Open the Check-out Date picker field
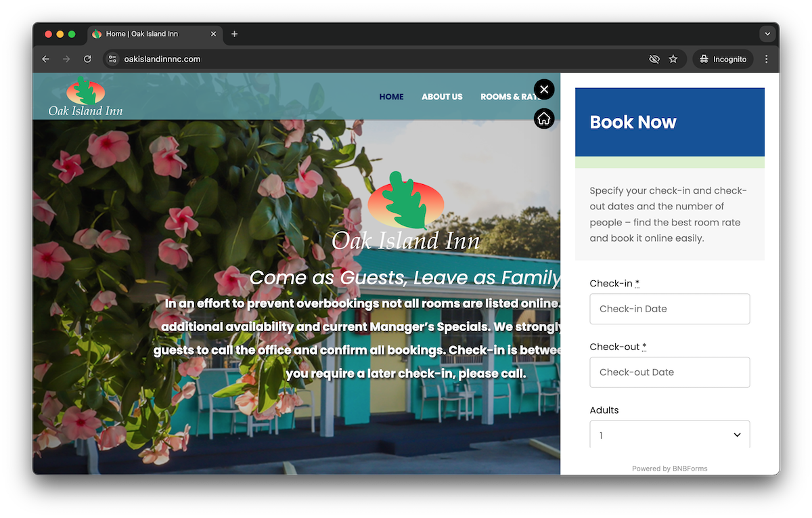Viewport: 812px width, 518px height. click(669, 372)
